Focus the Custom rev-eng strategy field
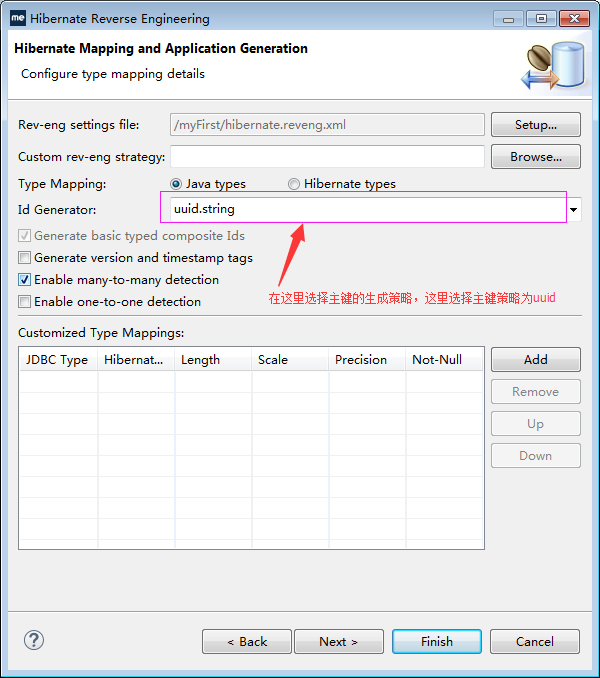The height and width of the screenshot is (678, 600). tap(327, 157)
